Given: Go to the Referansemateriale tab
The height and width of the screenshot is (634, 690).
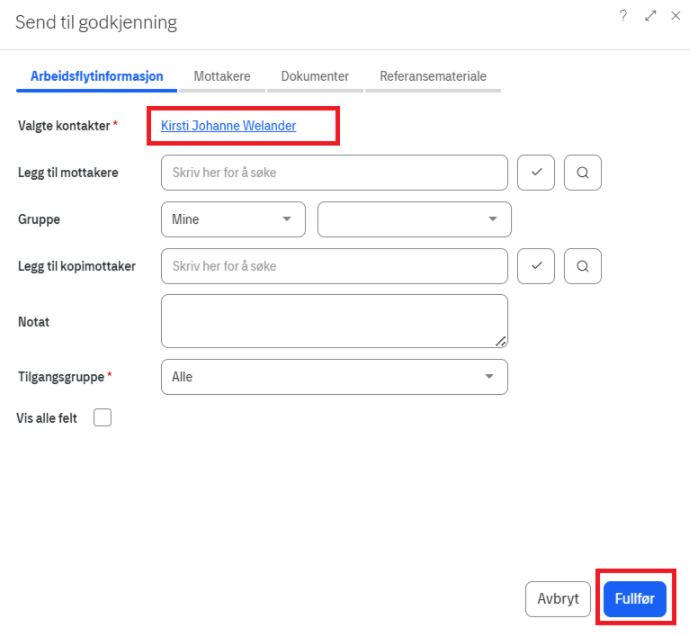Looking at the screenshot, I should [x=433, y=76].
